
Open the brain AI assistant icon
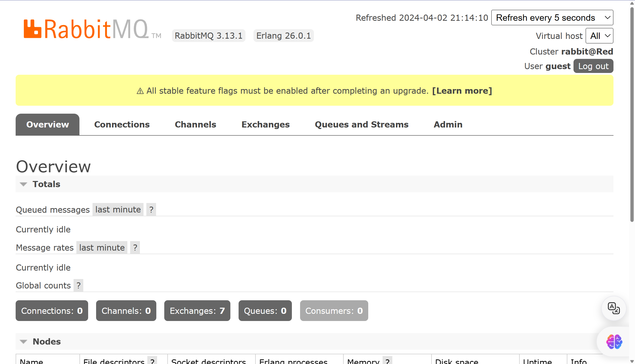point(614,341)
